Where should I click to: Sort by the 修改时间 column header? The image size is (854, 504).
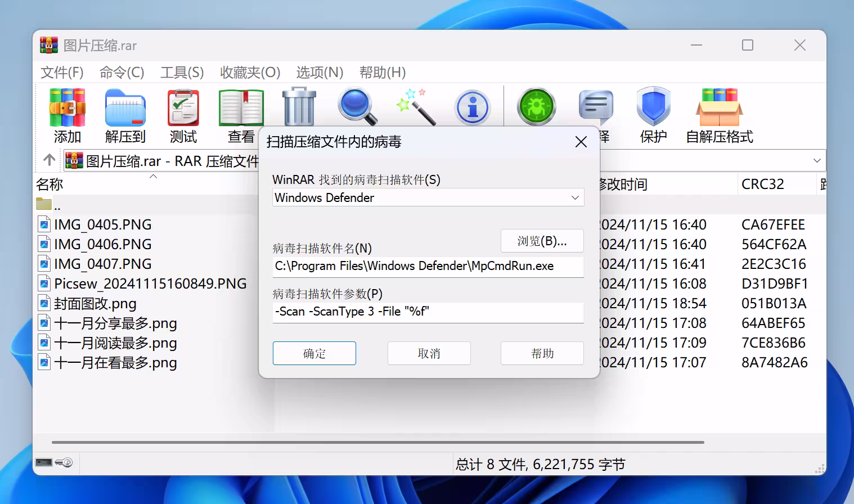coord(623,184)
